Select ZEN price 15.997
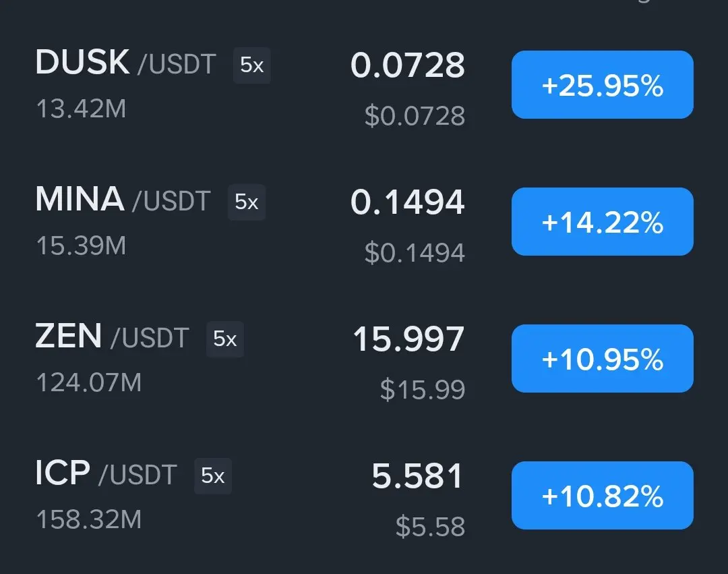 (408, 339)
